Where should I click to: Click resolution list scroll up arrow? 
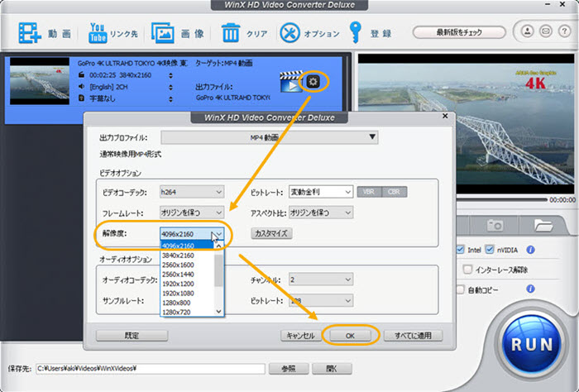pyautogui.click(x=218, y=246)
